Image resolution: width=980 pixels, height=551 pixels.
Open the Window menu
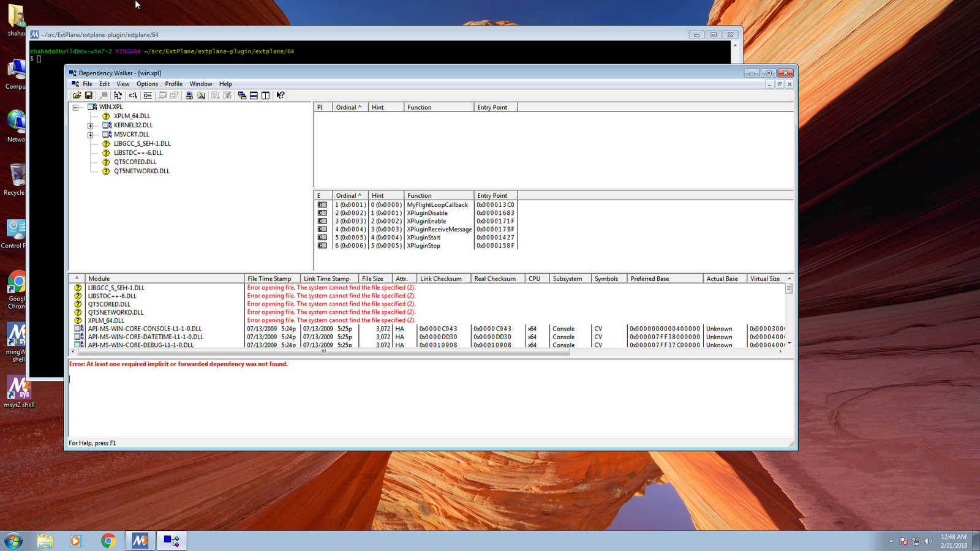(x=201, y=84)
